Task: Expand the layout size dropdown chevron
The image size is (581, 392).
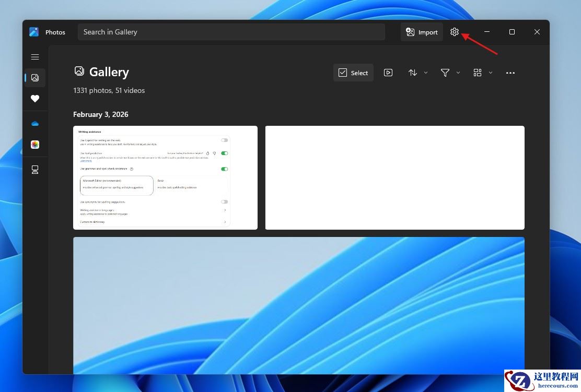Action: pyautogui.click(x=491, y=73)
